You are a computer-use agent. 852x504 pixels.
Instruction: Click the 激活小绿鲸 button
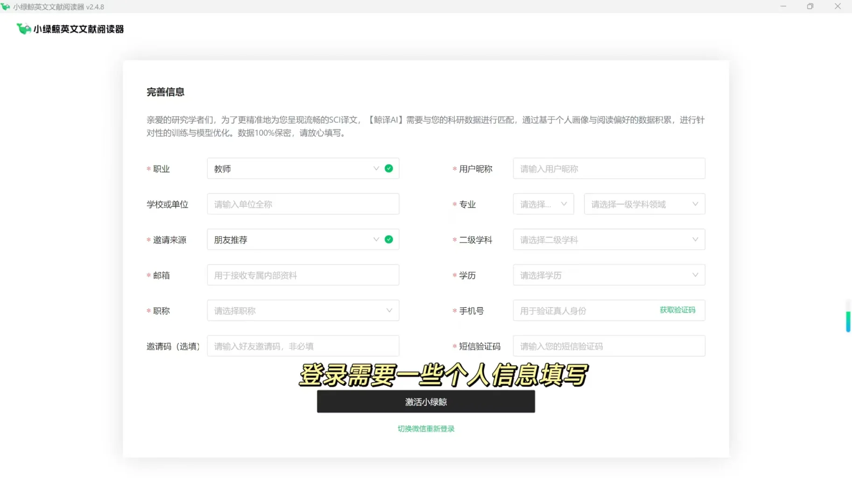tap(426, 401)
